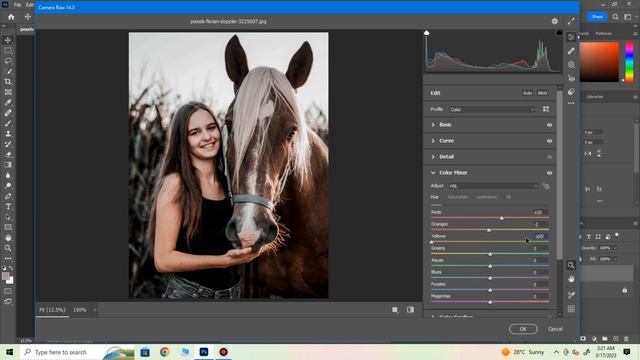This screenshot has height=360, width=640.
Task: Switch to the Hue tab
Action: point(435,197)
